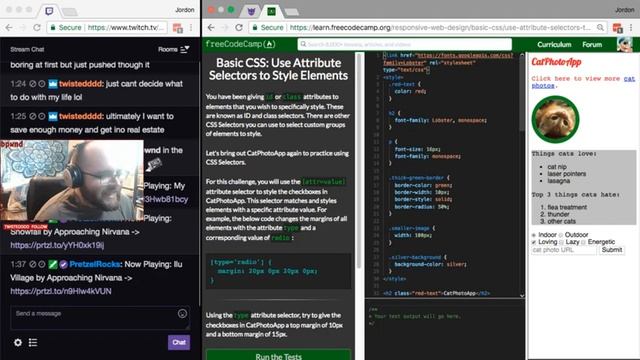Open Chrome menu in freeCodeCamp window
640x360 pixels.
(631, 28)
